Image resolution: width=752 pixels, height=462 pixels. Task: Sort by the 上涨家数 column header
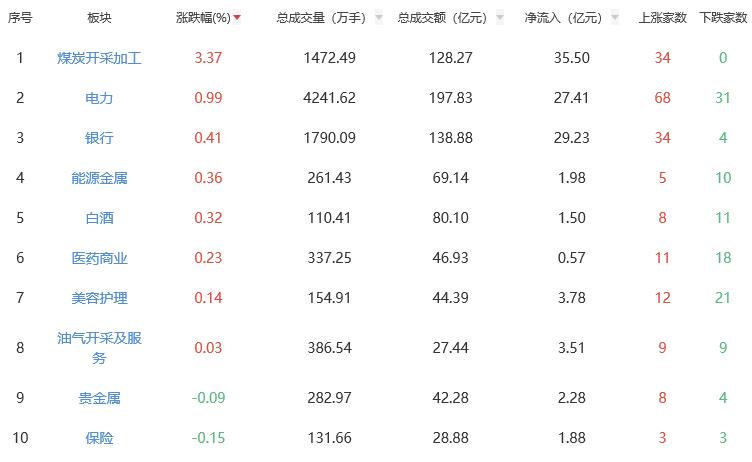click(662, 18)
